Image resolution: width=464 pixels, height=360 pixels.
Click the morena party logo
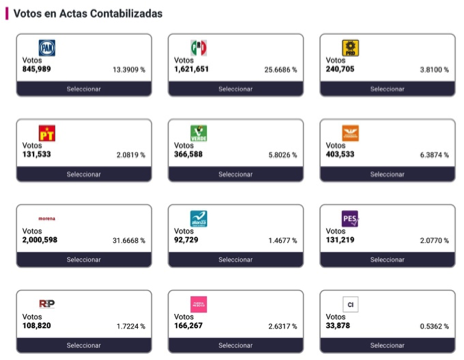click(x=47, y=219)
